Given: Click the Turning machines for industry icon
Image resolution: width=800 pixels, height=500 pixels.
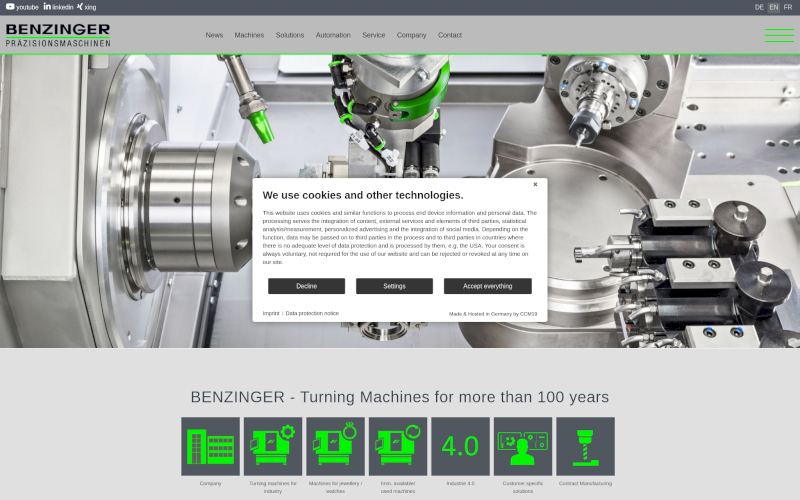Looking at the screenshot, I should [273, 446].
